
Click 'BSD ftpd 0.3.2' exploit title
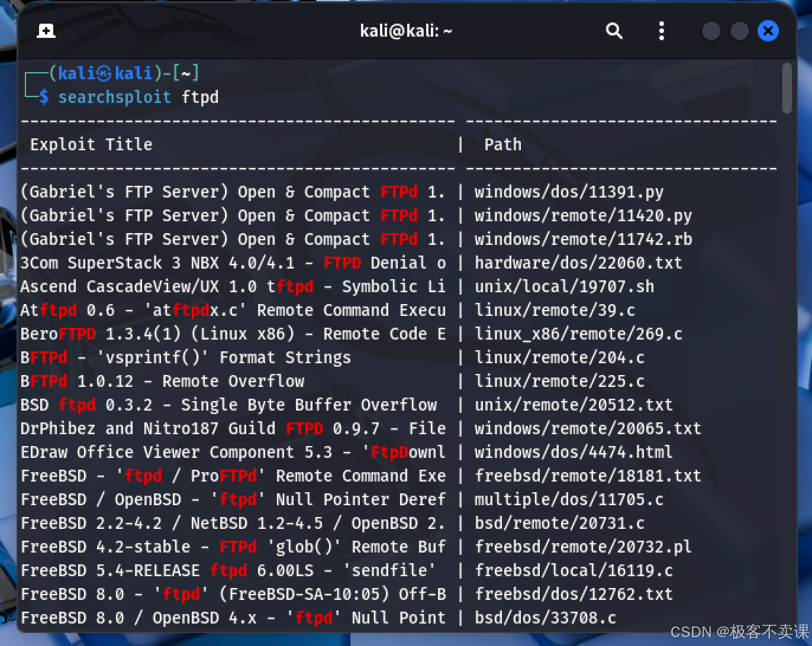(228, 405)
